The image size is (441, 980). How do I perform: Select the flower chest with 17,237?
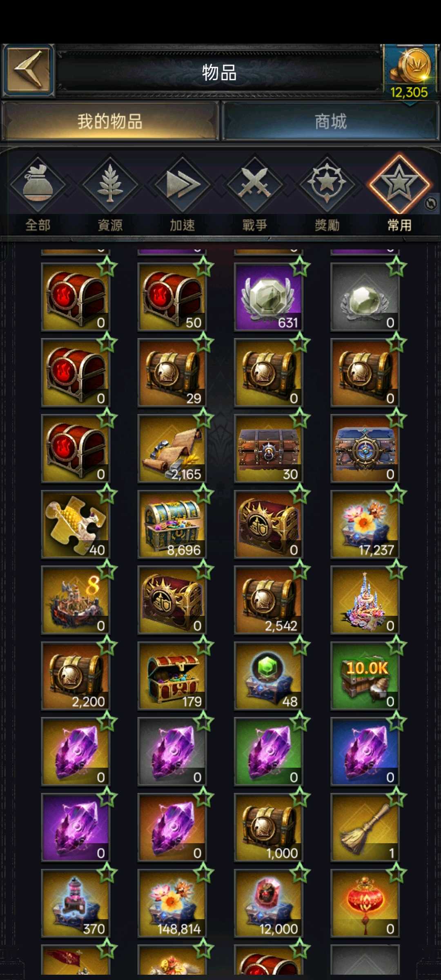pyautogui.click(x=365, y=524)
